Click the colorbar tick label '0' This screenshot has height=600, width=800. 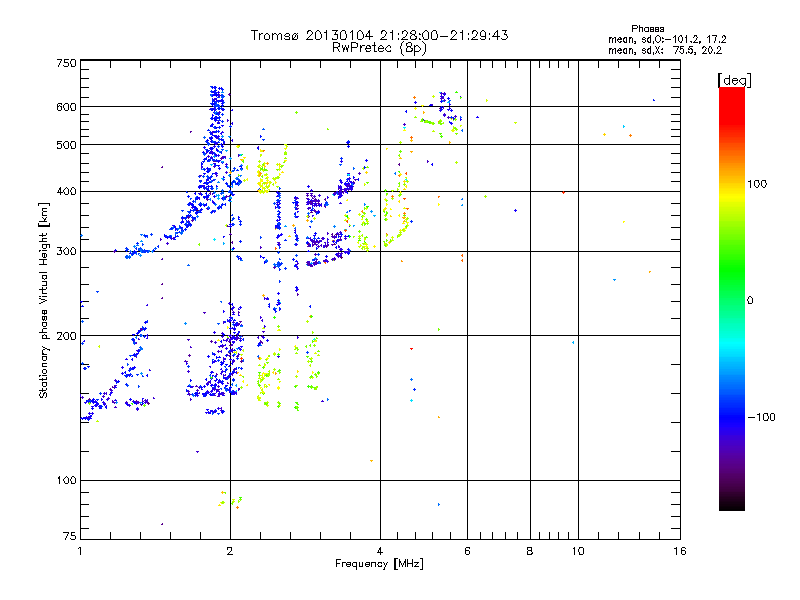[750, 301]
